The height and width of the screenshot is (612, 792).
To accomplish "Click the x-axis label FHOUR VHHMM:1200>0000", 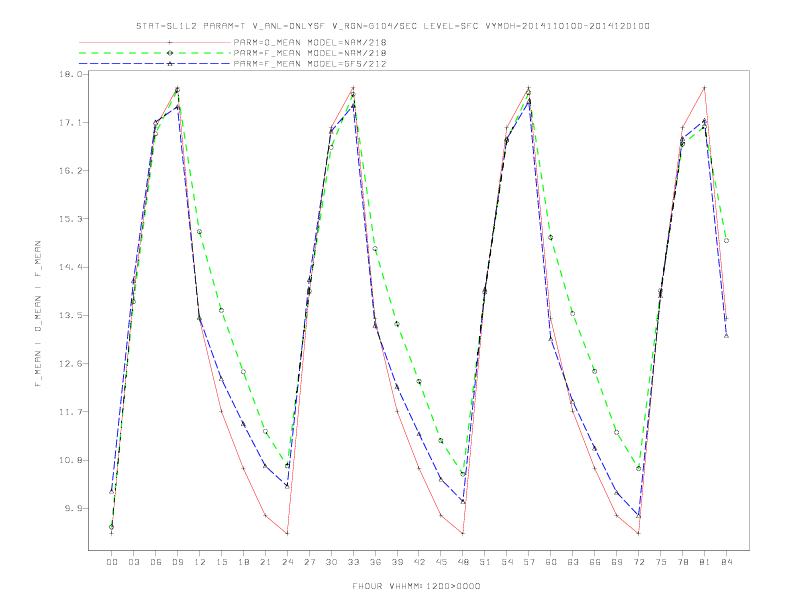I will click(417, 586).
